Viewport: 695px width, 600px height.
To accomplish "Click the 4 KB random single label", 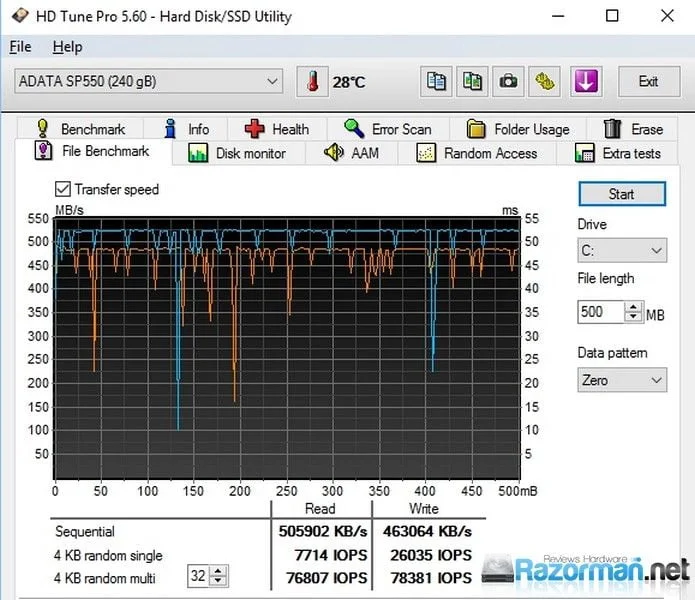I will [x=108, y=555].
